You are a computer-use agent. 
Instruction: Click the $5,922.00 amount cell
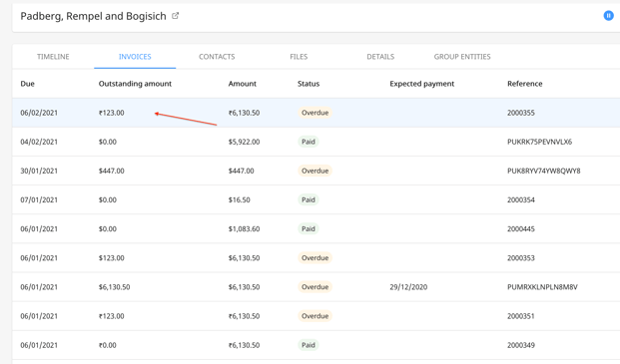tap(244, 142)
